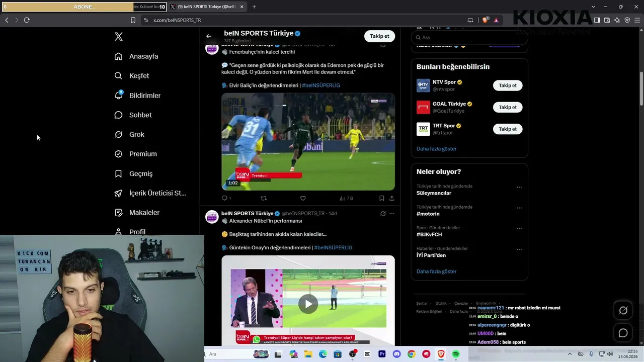Open the floating Grok button

click(623, 311)
